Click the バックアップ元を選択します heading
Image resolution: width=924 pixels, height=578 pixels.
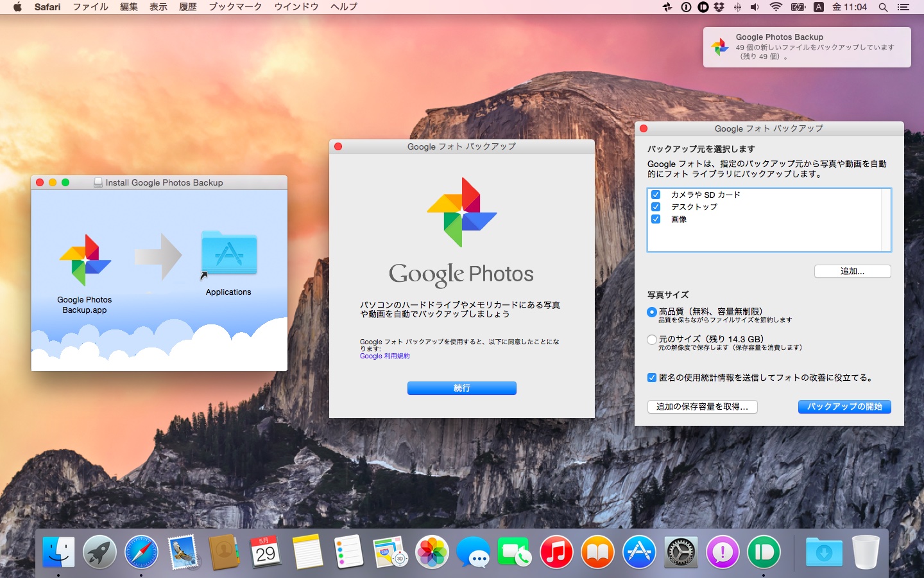701,149
